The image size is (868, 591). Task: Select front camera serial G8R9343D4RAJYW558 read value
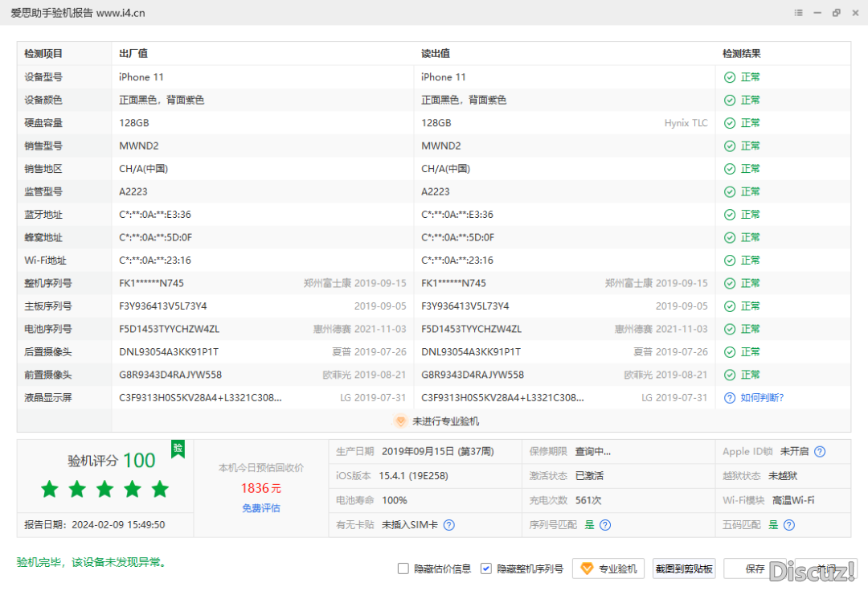tap(473, 375)
